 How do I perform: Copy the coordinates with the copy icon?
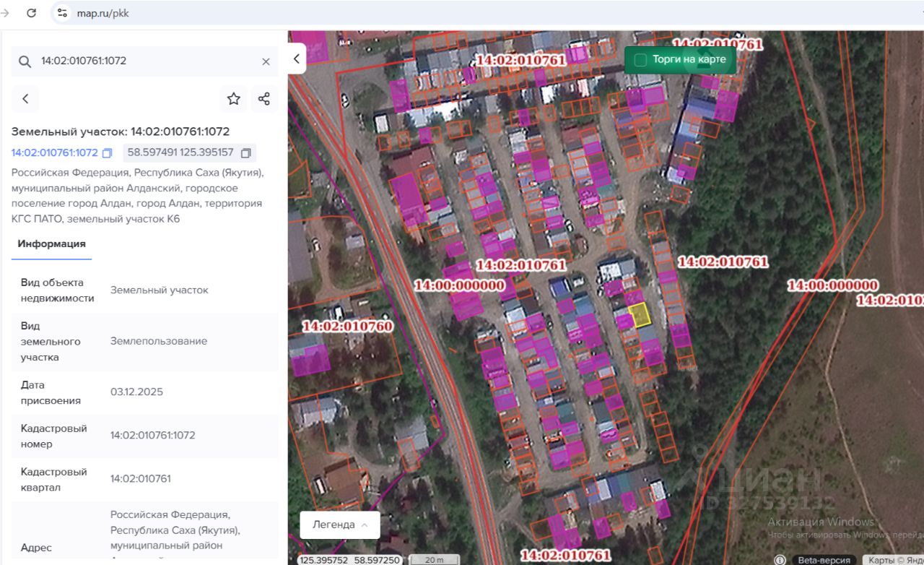[x=245, y=153]
